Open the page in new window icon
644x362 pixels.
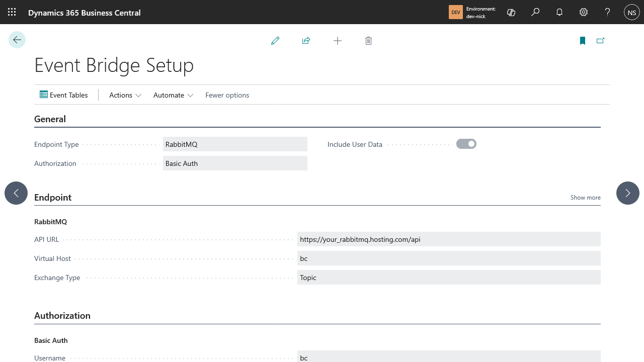click(x=600, y=41)
